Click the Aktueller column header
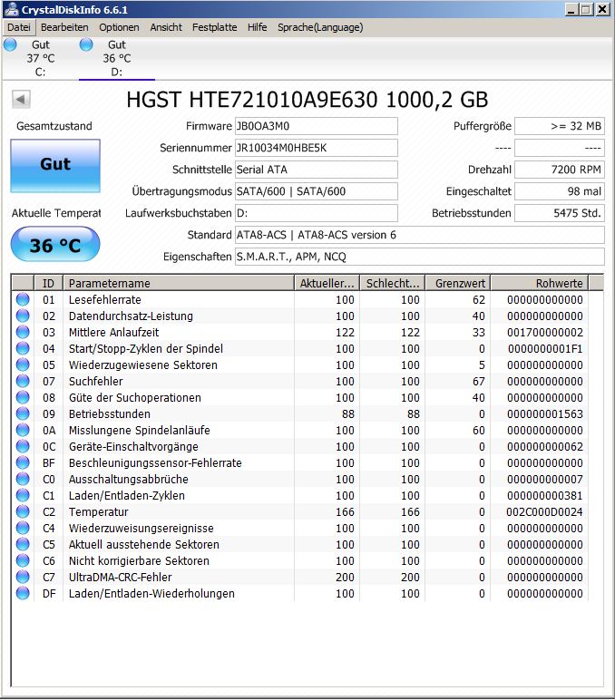 click(327, 283)
